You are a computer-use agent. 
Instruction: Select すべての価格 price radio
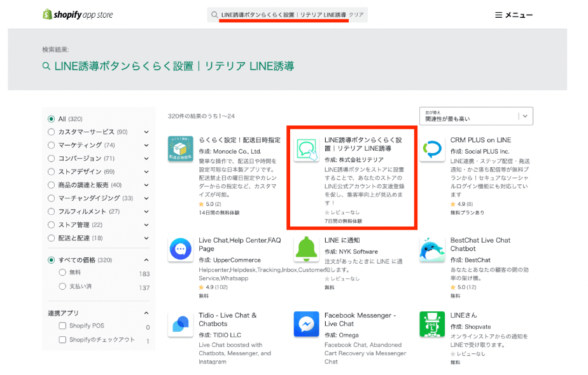(x=52, y=260)
